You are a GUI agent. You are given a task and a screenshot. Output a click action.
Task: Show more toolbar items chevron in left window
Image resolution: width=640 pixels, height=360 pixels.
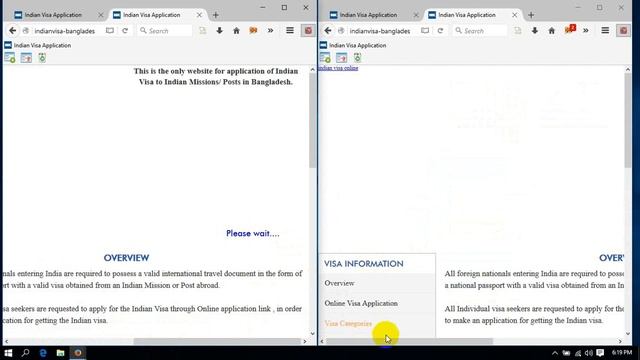(270, 31)
